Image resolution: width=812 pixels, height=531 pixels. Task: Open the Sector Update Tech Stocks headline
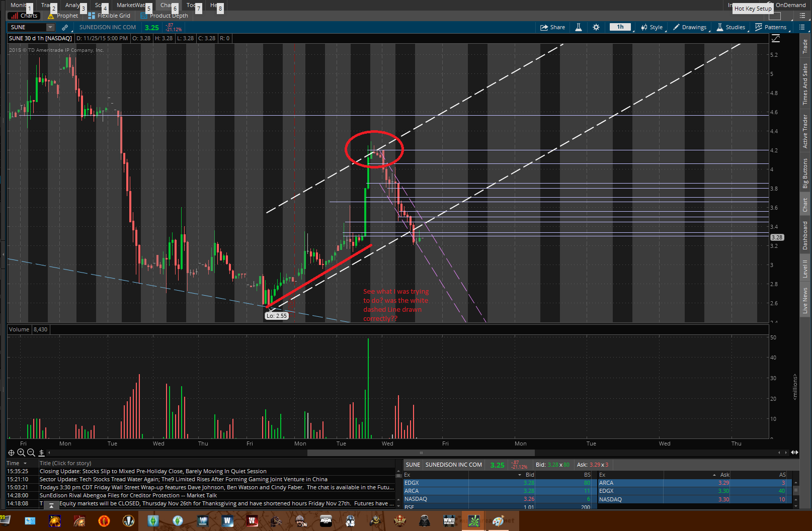click(x=184, y=479)
